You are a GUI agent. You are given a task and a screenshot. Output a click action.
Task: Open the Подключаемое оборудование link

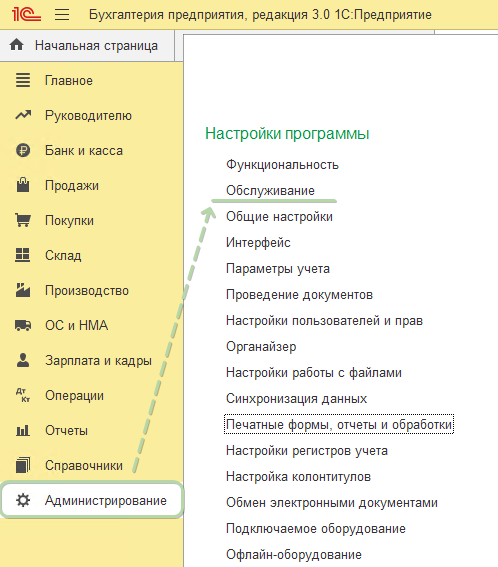coord(316,529)
